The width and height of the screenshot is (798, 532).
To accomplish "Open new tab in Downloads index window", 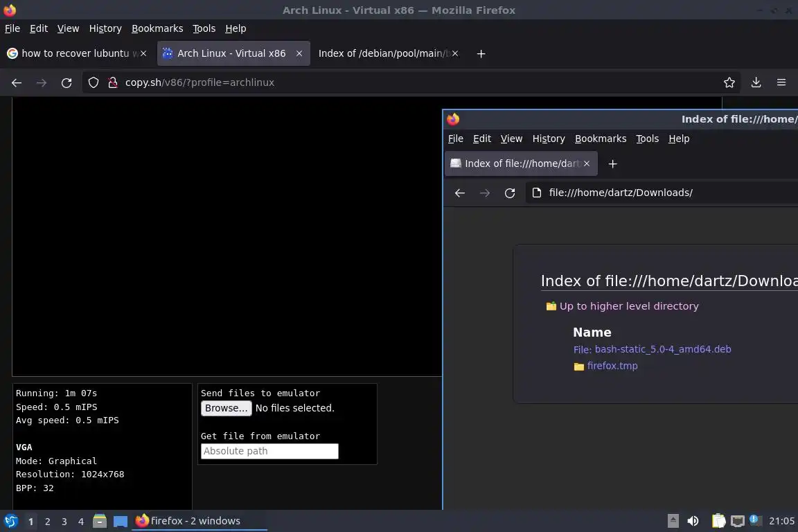I will 613,164.
